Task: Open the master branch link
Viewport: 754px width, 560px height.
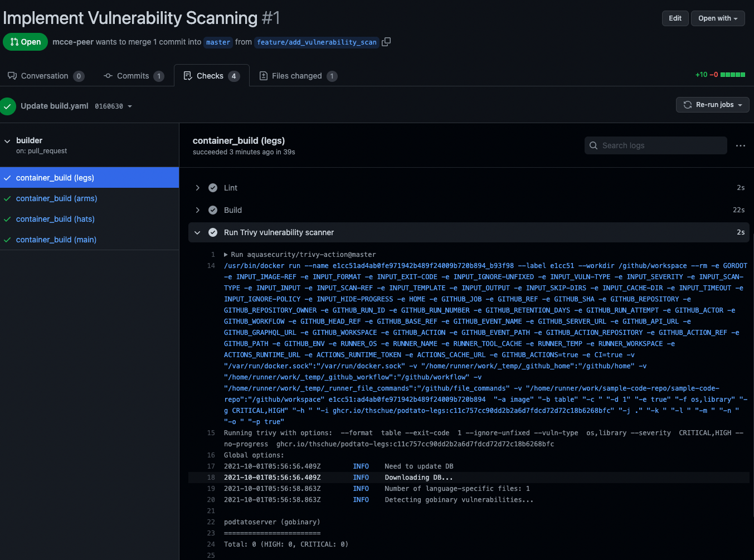Action: click(x=218, y=42)
